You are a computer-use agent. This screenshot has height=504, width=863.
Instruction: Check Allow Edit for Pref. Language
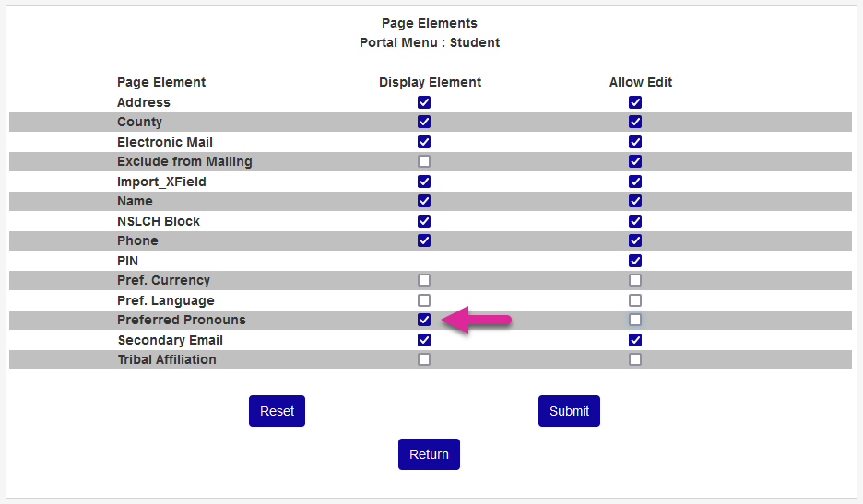[635, 300]
